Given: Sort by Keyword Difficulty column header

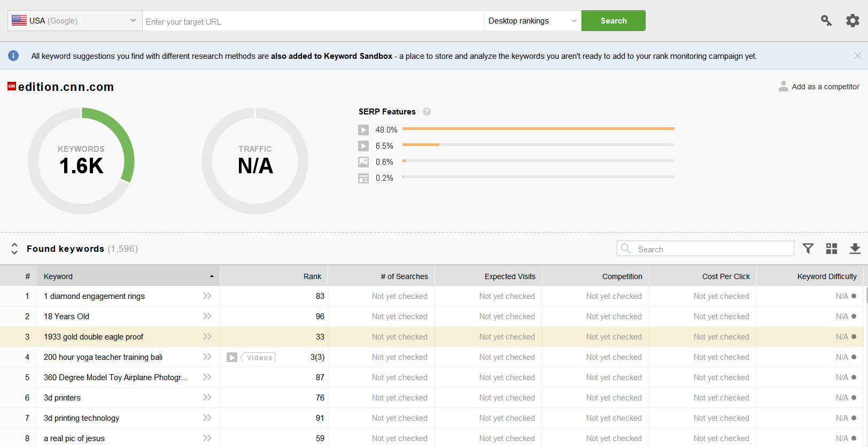Looking at the screenshot, I should click(826, 276).
